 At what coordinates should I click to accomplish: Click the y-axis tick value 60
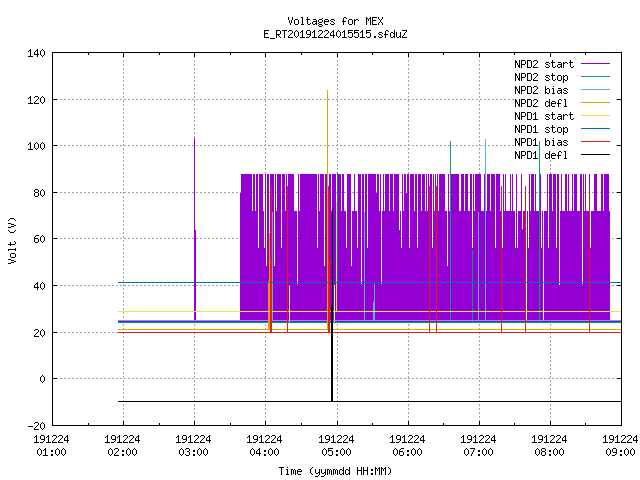tap(39, 239)
